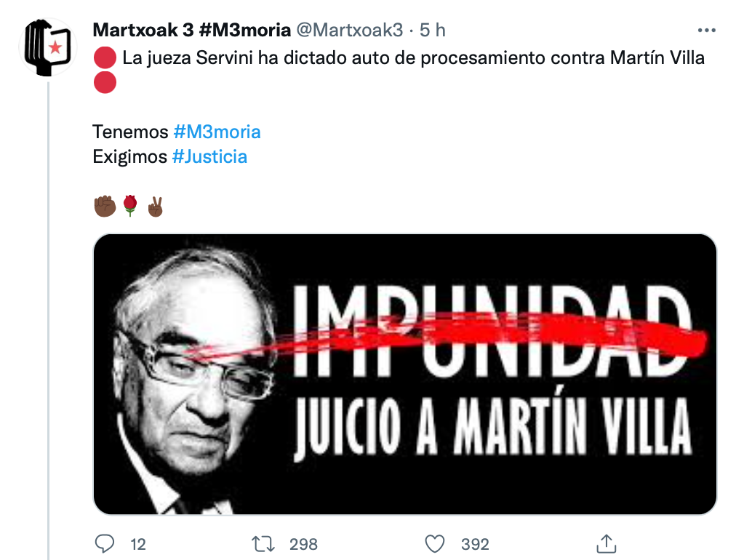Screen dimensions: 736x560
Task: Click the retweet arrows icon
Action: [x=263, y=544]
